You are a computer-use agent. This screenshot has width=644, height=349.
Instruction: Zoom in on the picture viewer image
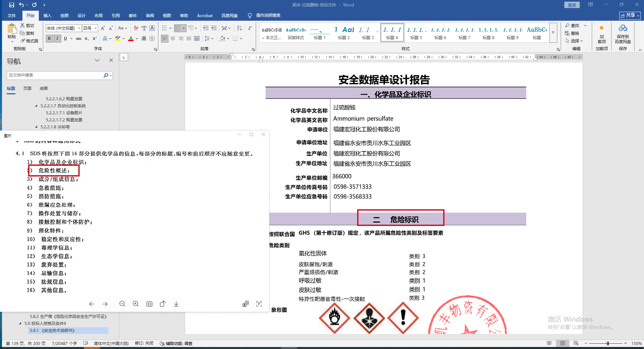[x=136, y=304]
